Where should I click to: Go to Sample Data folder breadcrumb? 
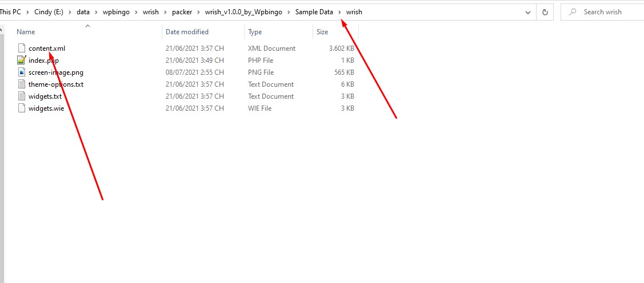click(314, 12)
